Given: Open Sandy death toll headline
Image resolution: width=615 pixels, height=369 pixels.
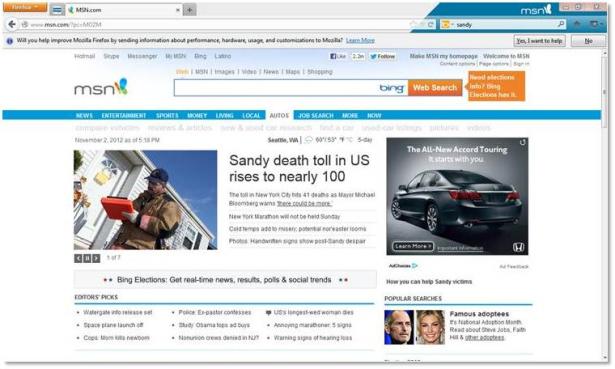Looking at the screenshot, I should tap(299, 168).
